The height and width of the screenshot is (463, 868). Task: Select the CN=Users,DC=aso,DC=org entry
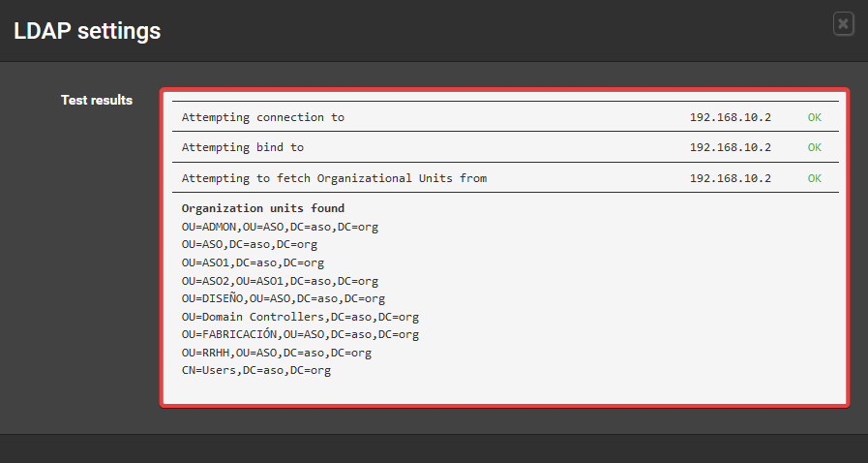[256, 370]
